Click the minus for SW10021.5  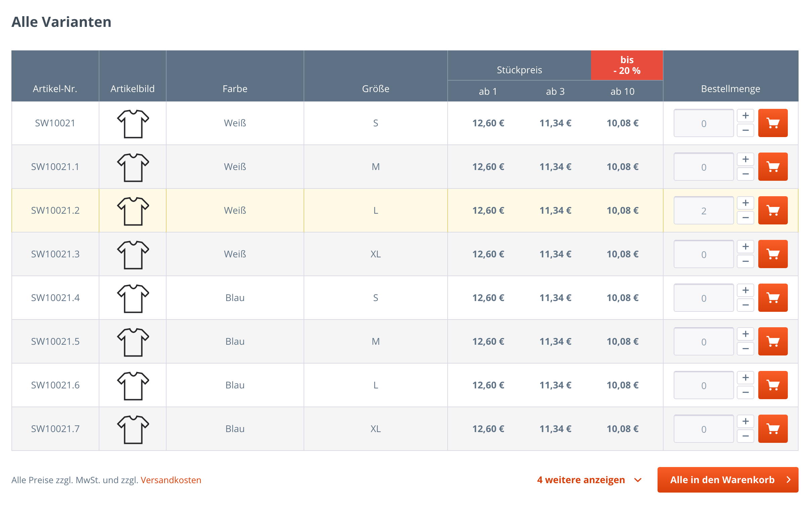coord(746,349)
